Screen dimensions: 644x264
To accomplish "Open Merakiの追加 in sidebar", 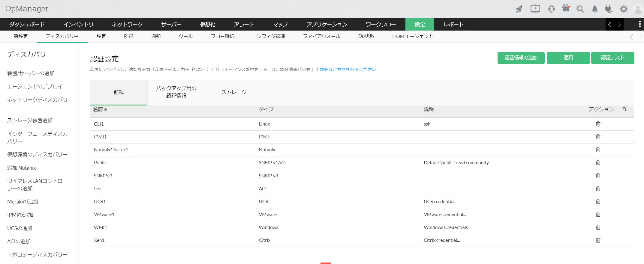I will coord(23,202).
